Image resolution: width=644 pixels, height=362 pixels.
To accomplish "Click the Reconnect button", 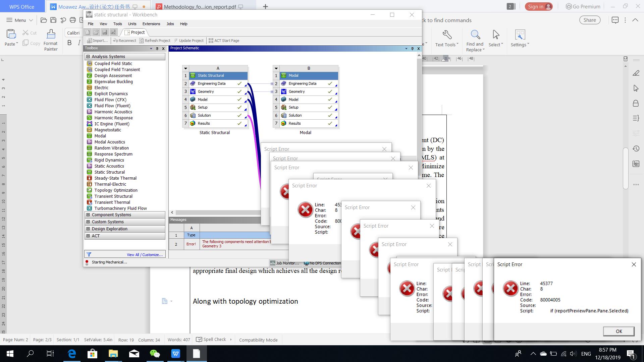I will tap(124, 41).
